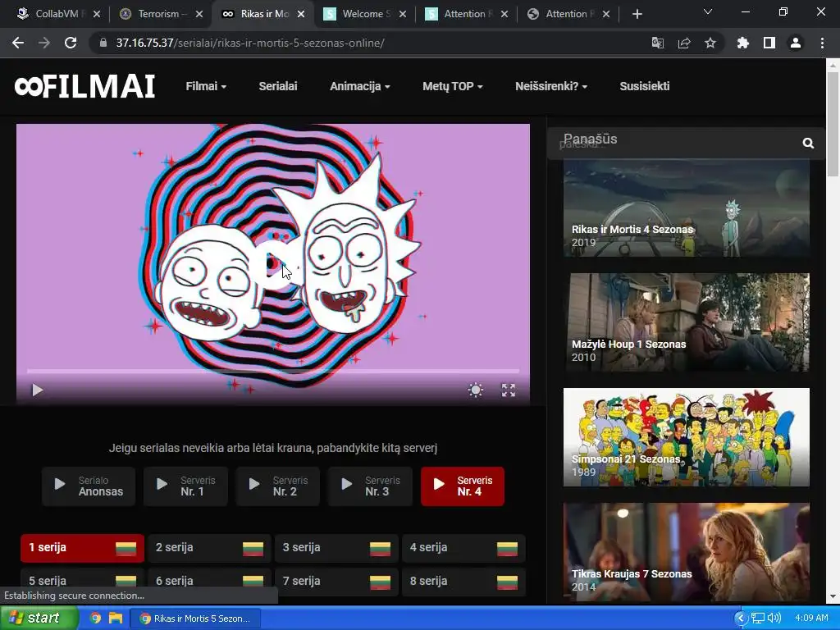Click the search magnifier in sidebar
Screen dimensions: 840x630
[808, 143]
